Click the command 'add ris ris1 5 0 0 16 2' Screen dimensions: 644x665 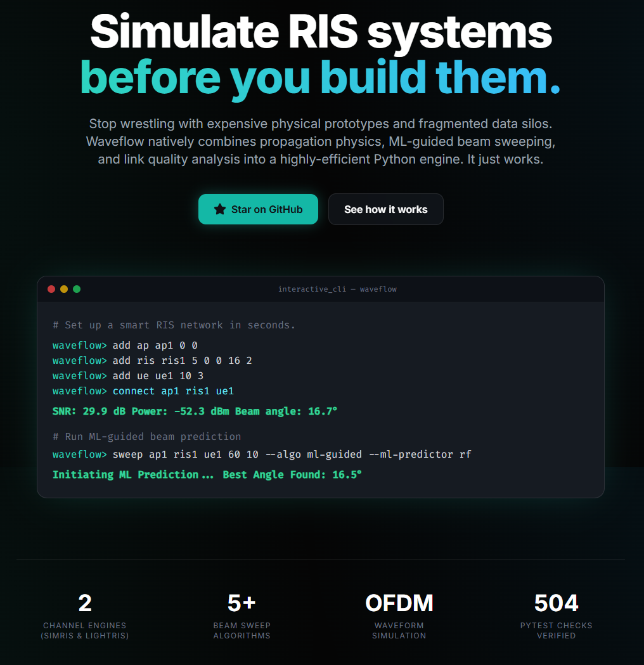click(x=183, y=361)
